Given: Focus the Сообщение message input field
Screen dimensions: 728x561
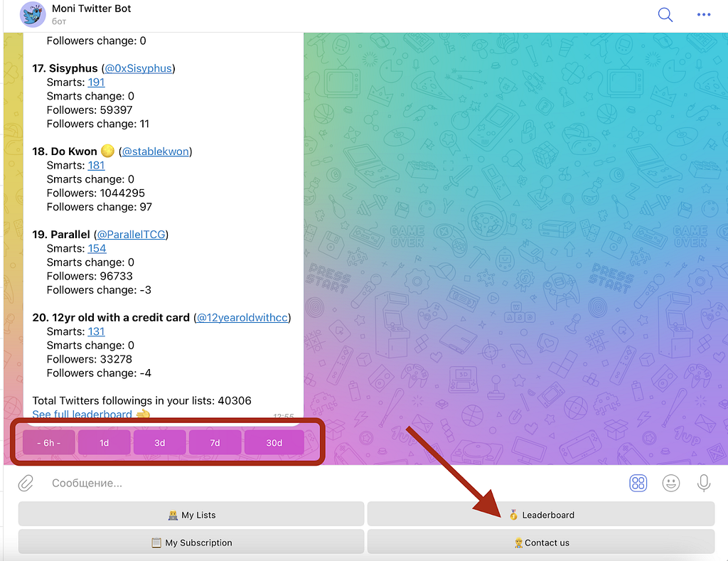Looking at the screenshot, I should coord(334,483).
